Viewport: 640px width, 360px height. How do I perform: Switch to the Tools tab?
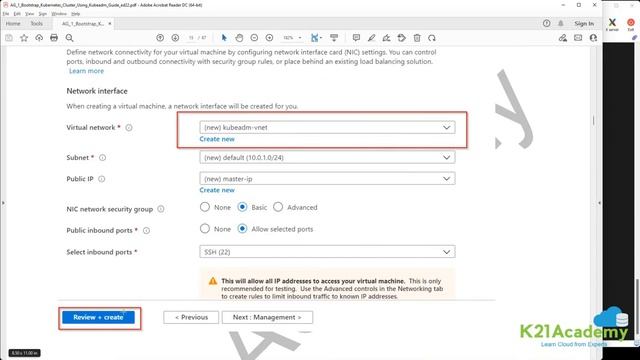(36, 24)
